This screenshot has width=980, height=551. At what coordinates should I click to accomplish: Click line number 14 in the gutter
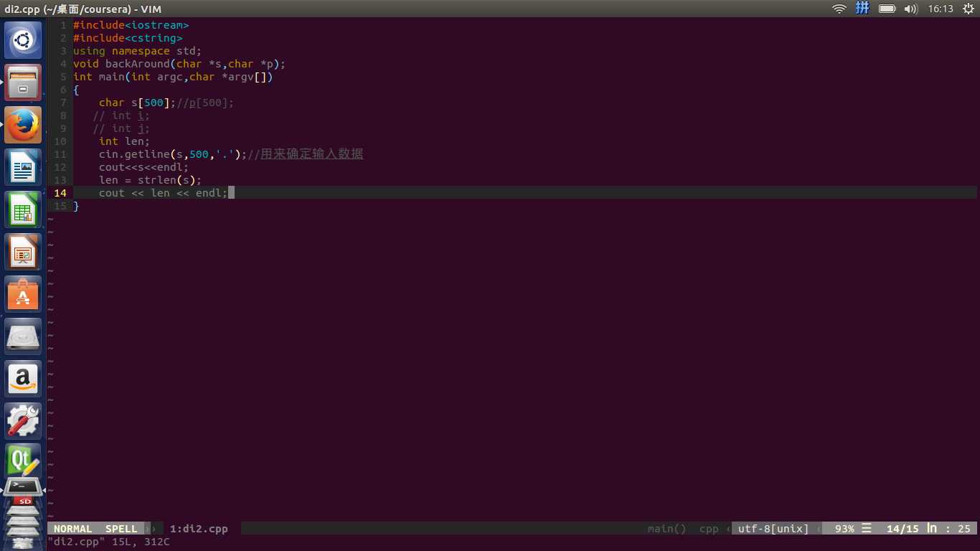60,193
